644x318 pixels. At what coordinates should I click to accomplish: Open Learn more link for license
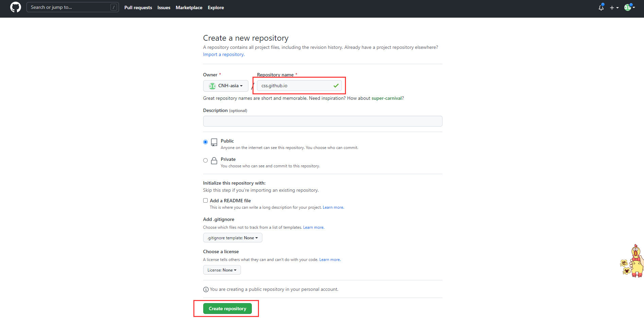tap(330, 260)
